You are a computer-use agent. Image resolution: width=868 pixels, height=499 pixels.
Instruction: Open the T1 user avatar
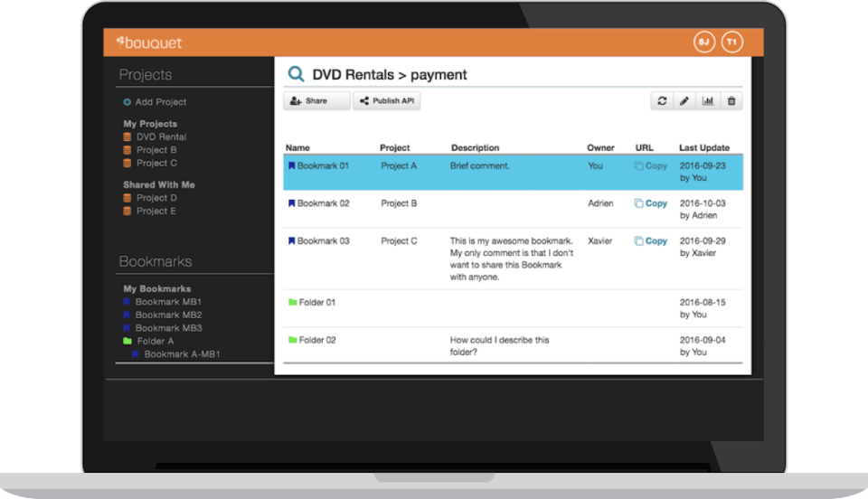pos(731,42)
